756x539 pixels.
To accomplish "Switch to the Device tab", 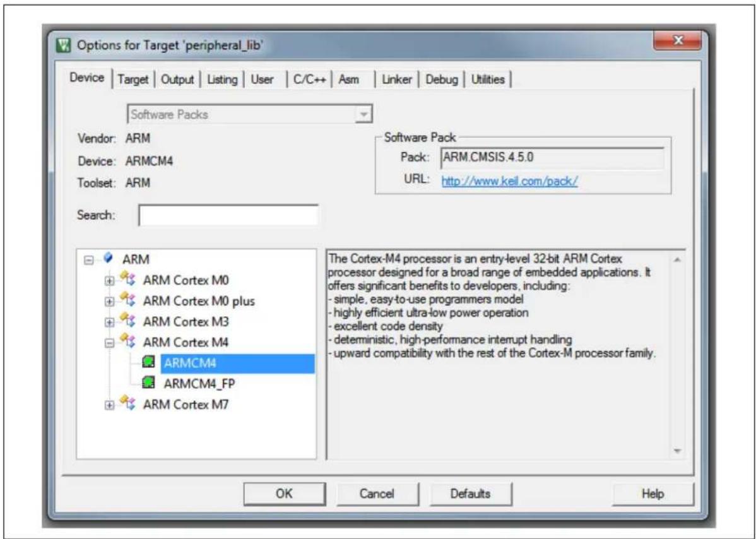I will coord(87,78).
